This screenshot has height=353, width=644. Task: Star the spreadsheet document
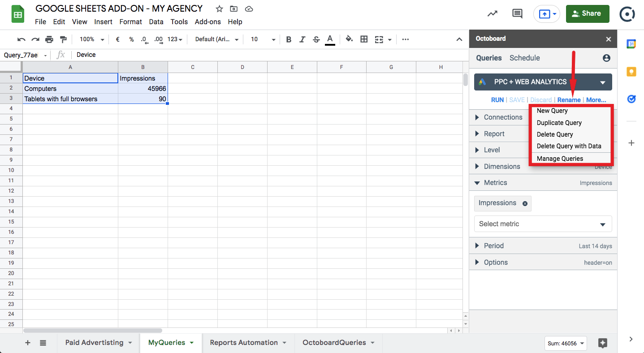pyautogui.click(x=219, y=9)
